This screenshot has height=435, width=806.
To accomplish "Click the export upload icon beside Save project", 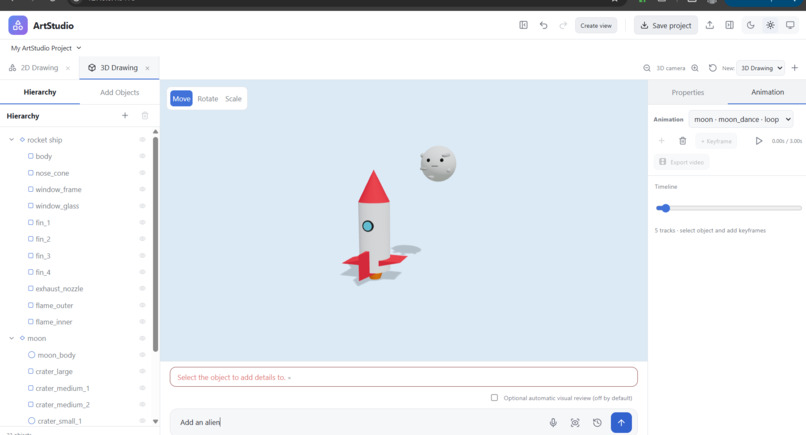I will pyautogui.click(x=709, y=25).
